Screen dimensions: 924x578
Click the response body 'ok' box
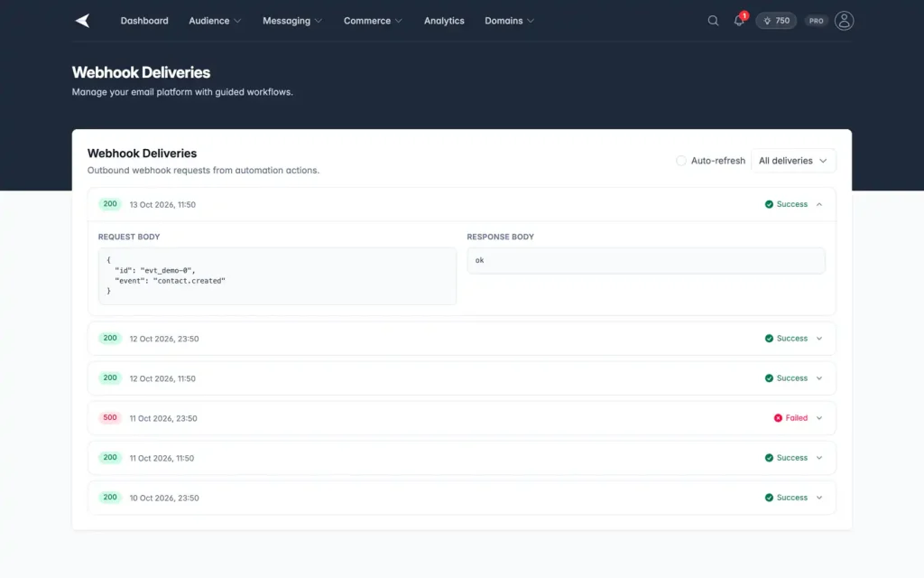[646, 261]
